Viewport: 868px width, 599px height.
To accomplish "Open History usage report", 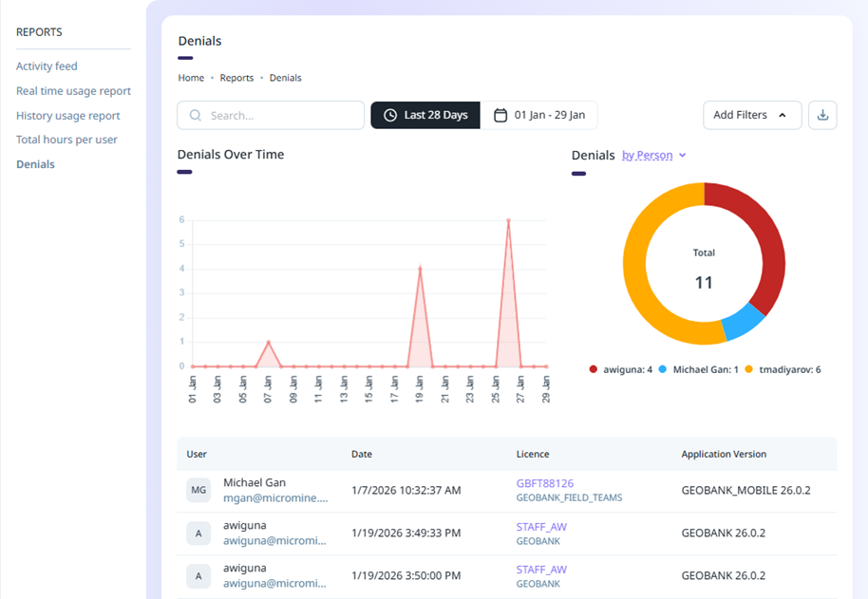I will [68, 116].
